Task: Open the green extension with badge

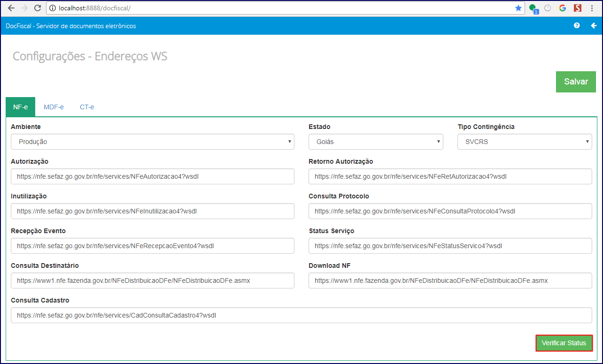Action: (x=533, y=8)
